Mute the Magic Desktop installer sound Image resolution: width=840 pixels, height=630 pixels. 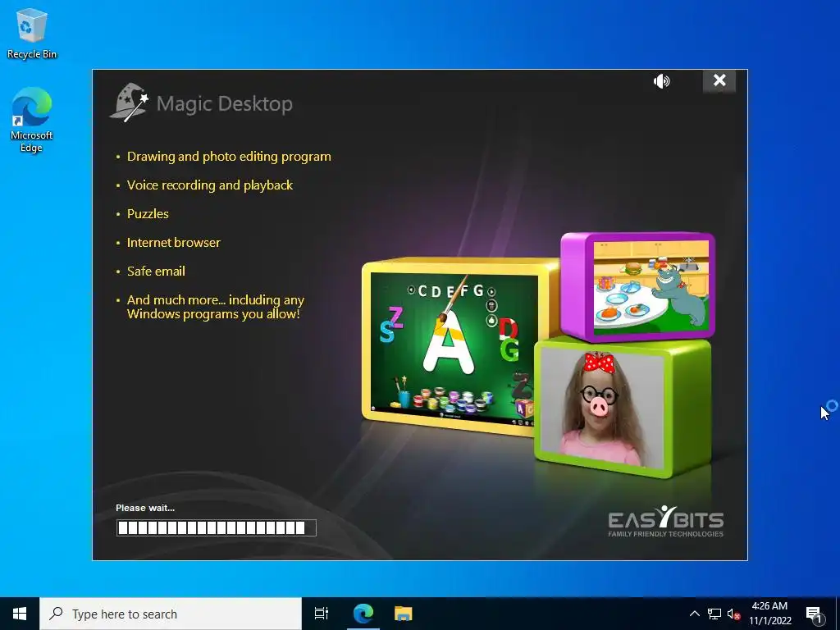(x=662, y=81)
